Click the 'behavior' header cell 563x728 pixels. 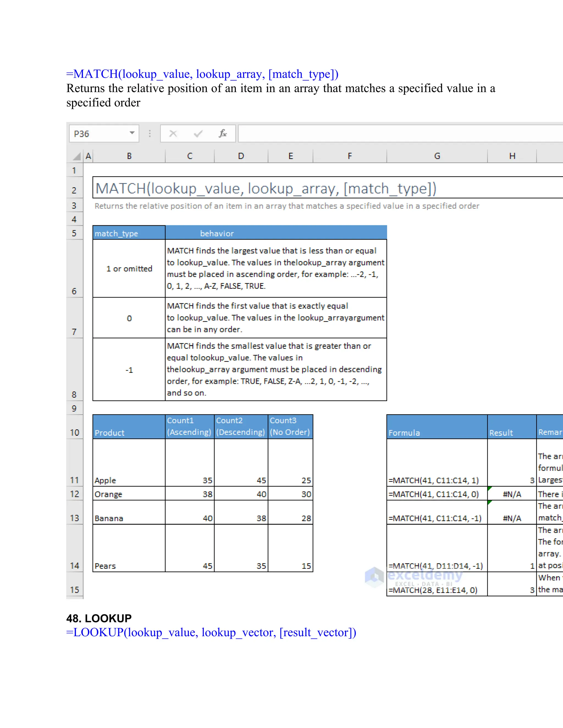coord(276,233)
